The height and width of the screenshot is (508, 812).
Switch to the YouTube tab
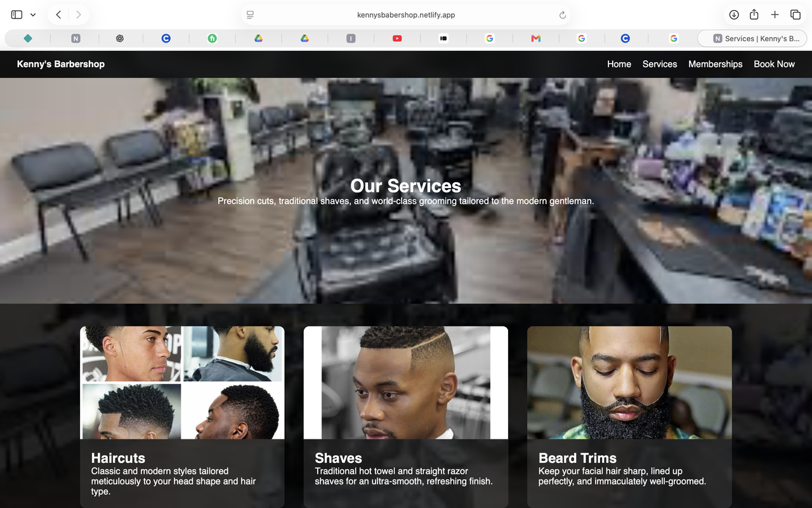397,38
